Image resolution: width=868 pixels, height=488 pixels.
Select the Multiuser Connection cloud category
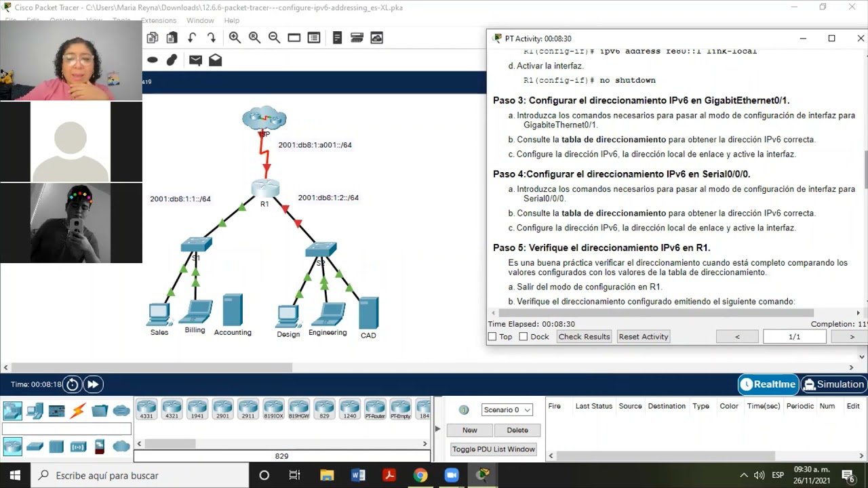pos(121,410)
